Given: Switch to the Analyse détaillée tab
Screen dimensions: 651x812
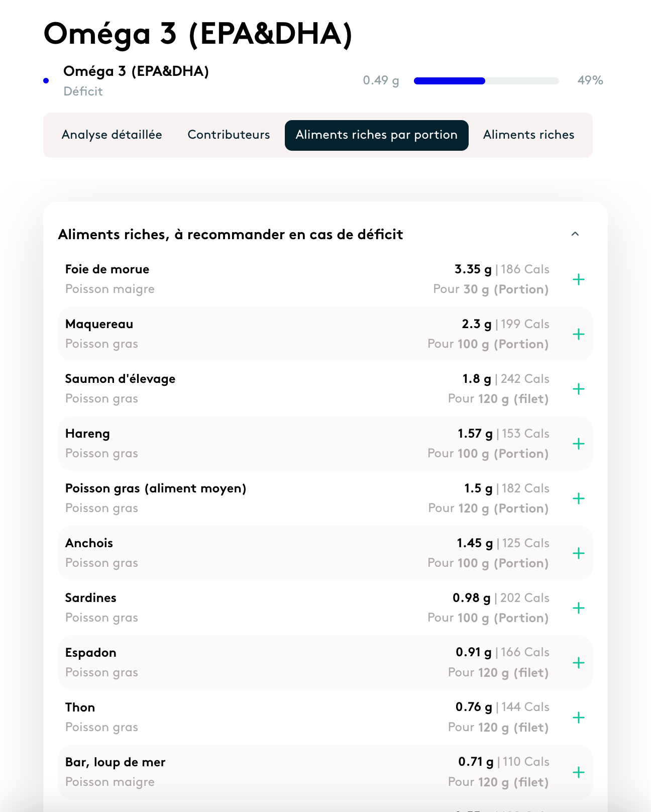Looking at the screenshot, I should pos(111,135).
